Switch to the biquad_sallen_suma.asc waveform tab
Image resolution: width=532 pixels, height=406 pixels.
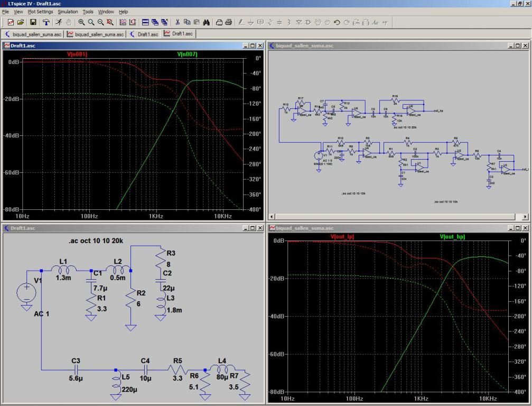(x=95, y=34)
